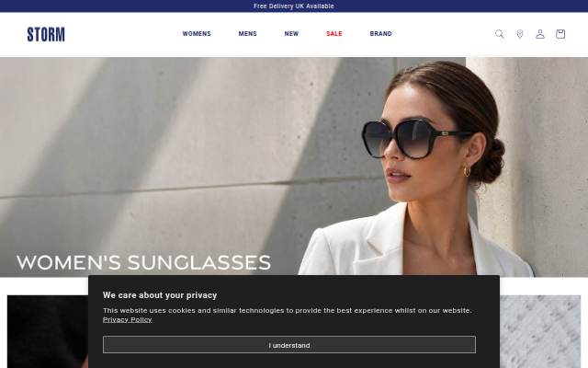
Task: Click the I understand cookie button
Action: (289, 345)
